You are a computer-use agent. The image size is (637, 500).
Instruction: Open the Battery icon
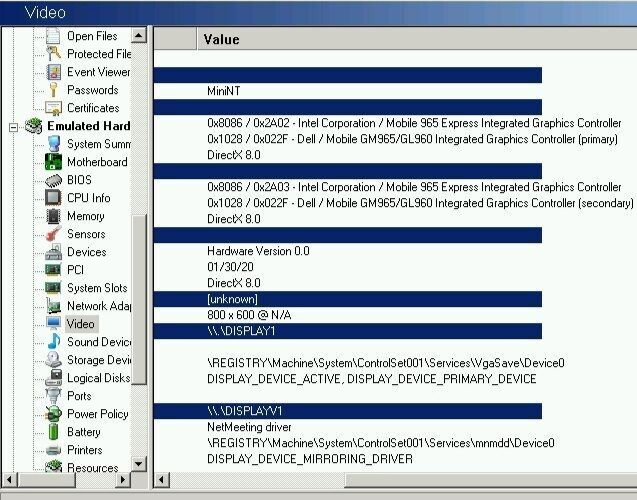tap(53, 431)
